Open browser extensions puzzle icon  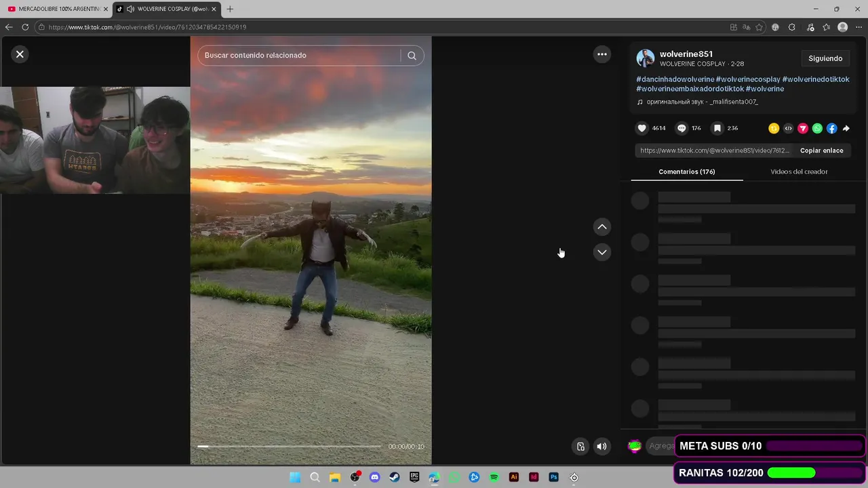792,27
